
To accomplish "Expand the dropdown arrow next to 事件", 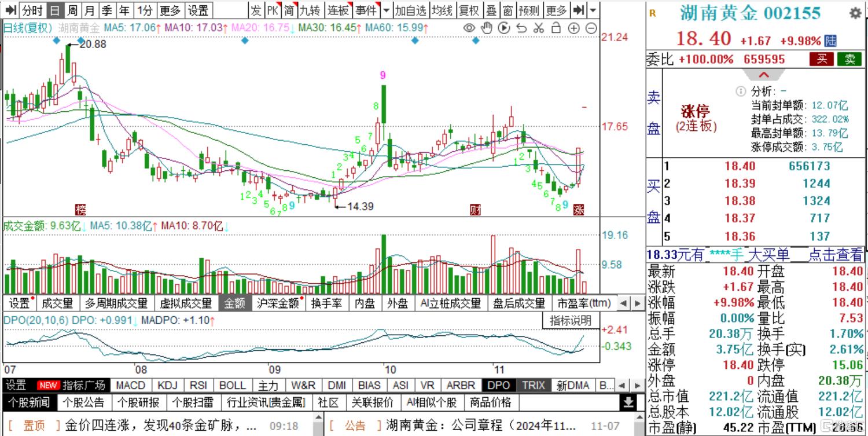I will 386,10.
